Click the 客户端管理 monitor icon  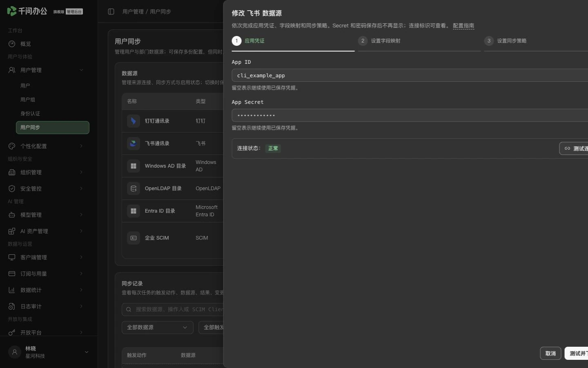(12, 257)
